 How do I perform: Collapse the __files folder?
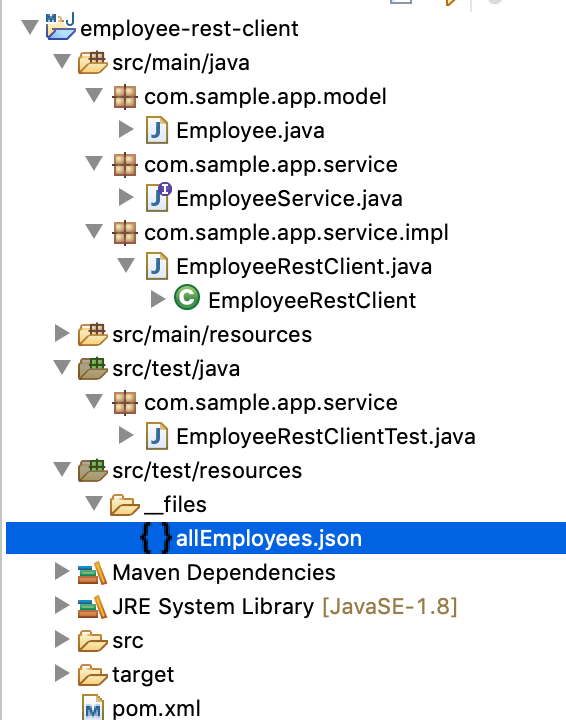[x=95, y=503]
